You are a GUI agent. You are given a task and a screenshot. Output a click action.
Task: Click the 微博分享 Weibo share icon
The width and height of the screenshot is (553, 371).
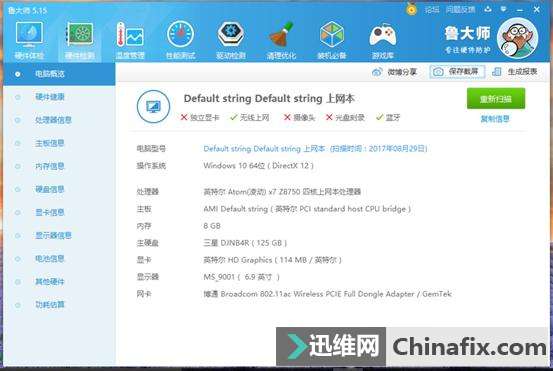click(x=377, y=72)
